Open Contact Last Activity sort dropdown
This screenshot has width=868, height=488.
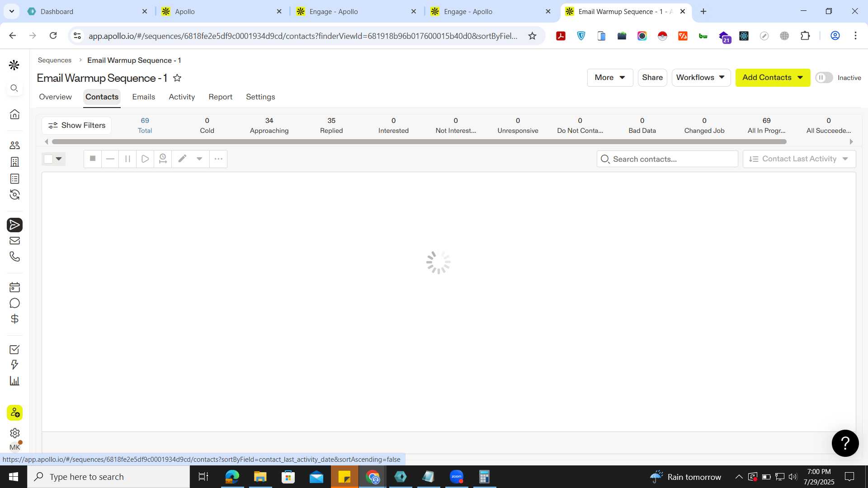click(x=799, y=159)
